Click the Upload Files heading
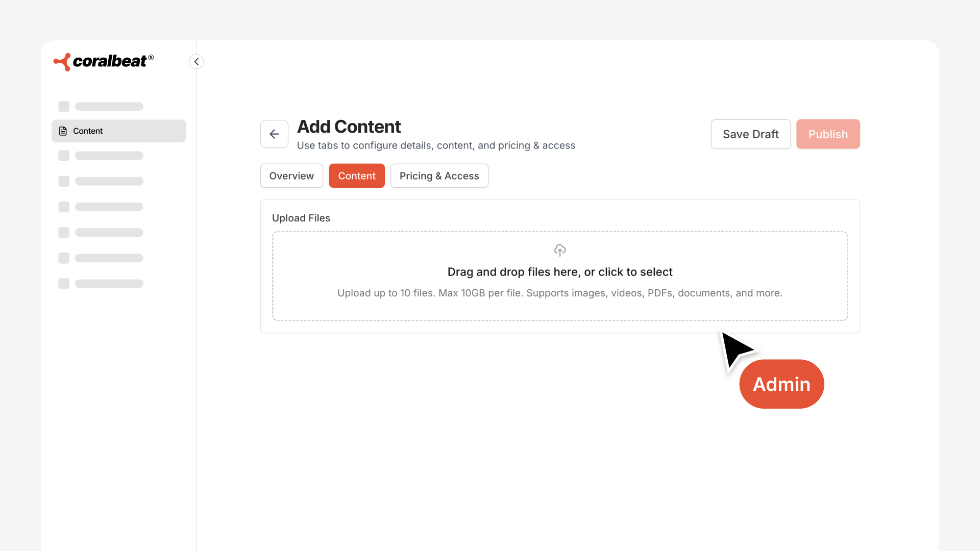 click(301, 218)
